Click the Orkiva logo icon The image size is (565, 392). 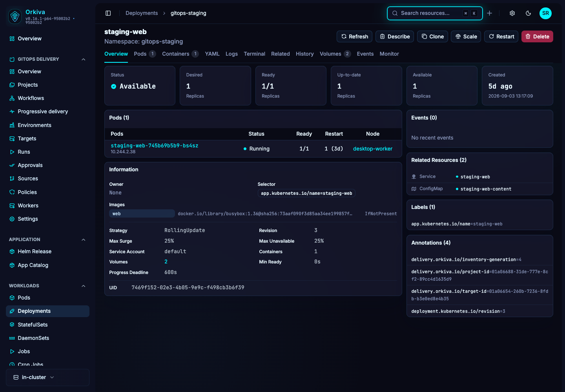point(15,16)
